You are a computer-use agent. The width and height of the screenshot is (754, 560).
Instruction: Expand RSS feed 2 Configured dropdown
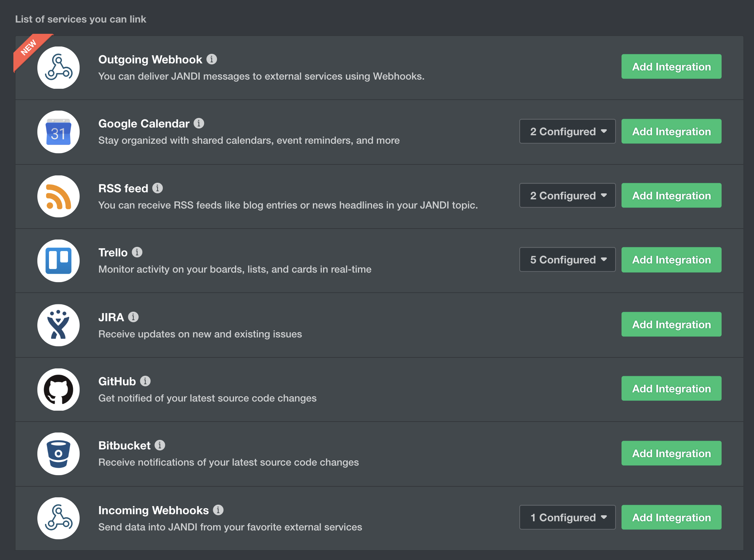click(x=567, y=195)
